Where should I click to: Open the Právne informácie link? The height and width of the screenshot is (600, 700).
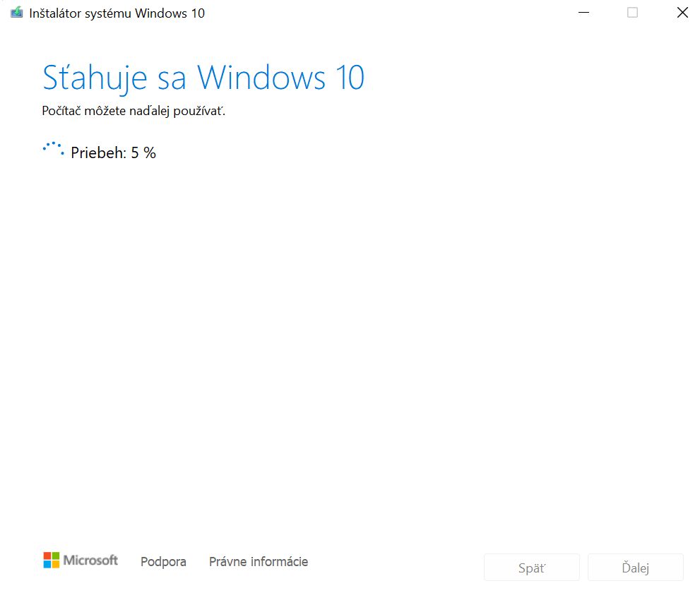pyautogui.click(x=259, y=562)
